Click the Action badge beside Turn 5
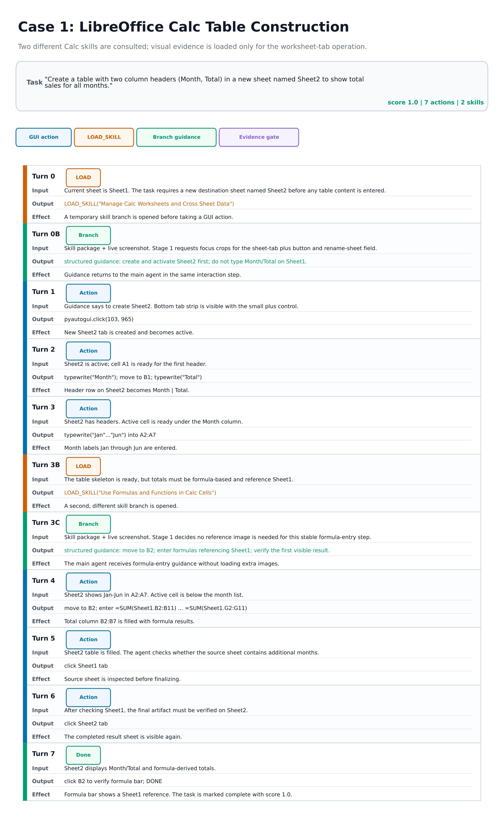504x826 pixels. pyautogui.click(x=89, y=640)
